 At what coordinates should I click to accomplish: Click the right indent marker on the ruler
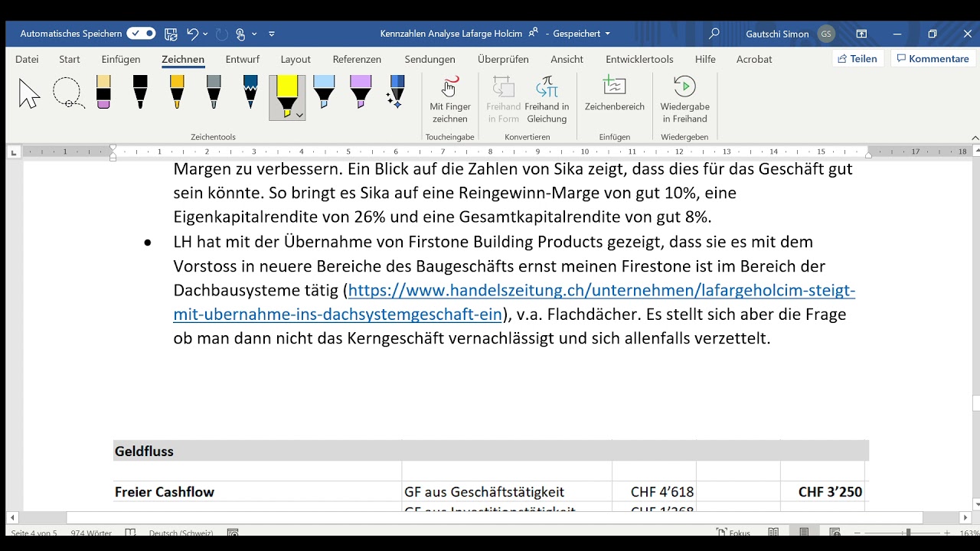point(868,155)
